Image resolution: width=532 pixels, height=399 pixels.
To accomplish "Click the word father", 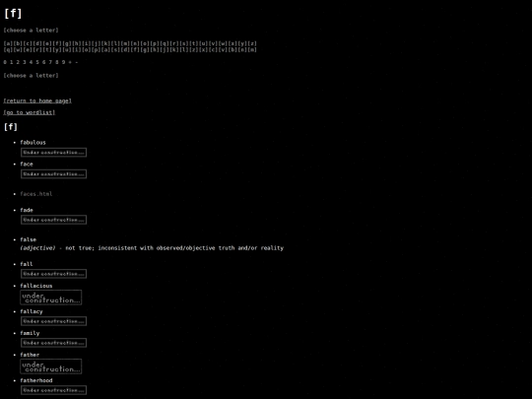I will pos(30,355).
